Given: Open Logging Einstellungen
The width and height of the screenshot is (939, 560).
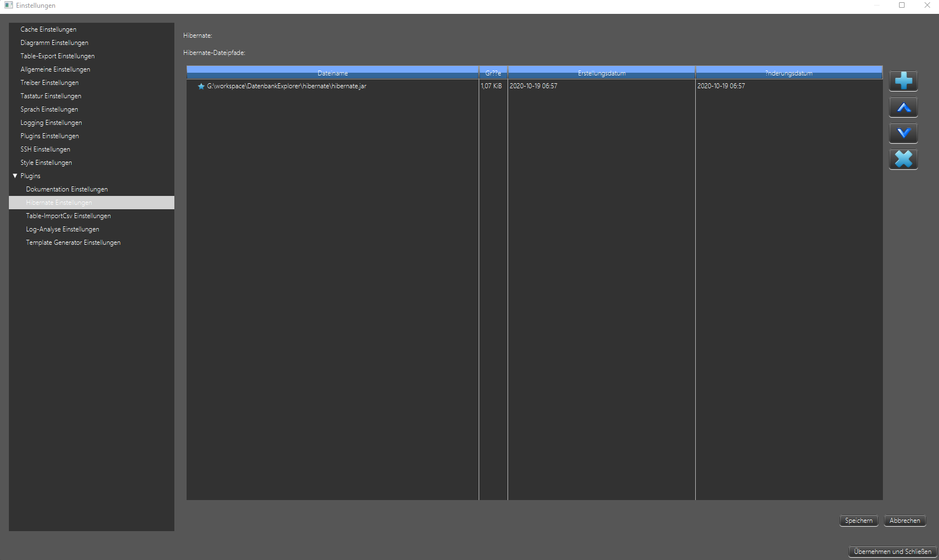Looking at the screenshot, I should pyautogui.click(x=51, y=123).
